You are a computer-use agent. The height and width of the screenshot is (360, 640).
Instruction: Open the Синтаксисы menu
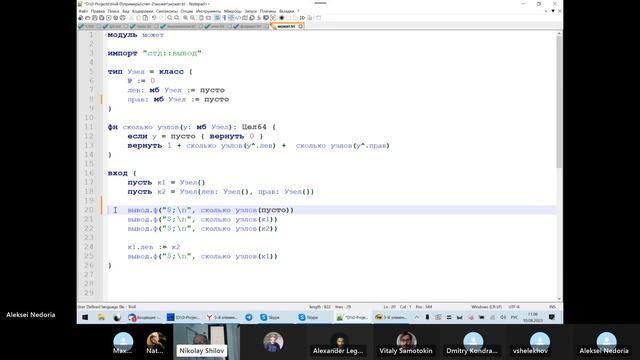point(167,11)
